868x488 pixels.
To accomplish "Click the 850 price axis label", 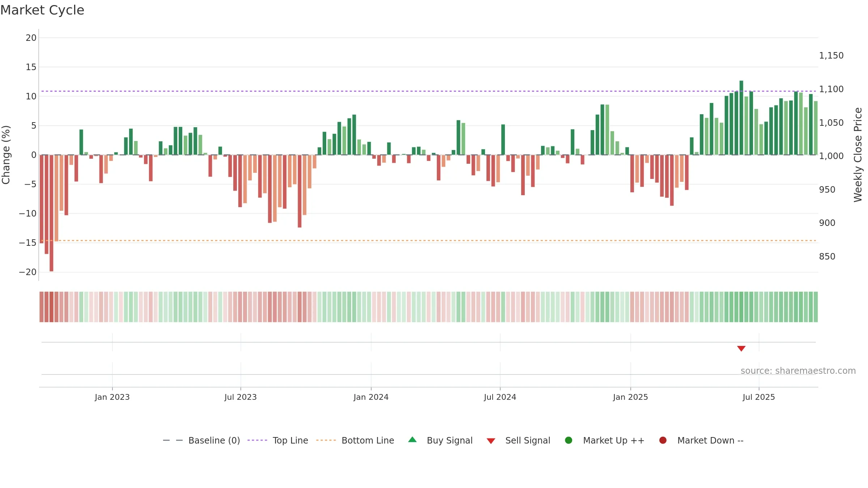I will pos(827,256).
